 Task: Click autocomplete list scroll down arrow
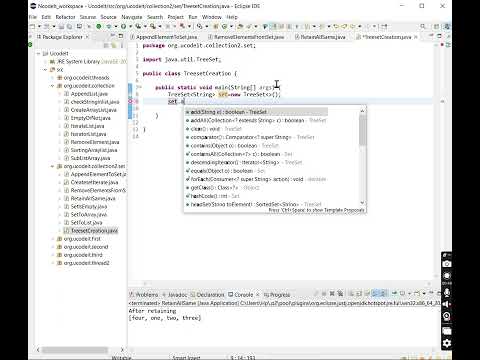363,203
